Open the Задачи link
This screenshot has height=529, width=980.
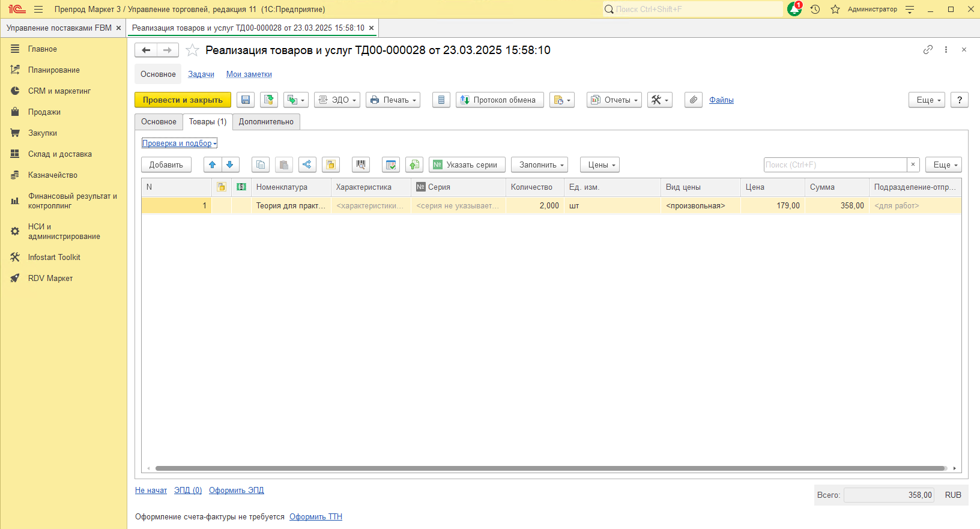tap(201, 74)
